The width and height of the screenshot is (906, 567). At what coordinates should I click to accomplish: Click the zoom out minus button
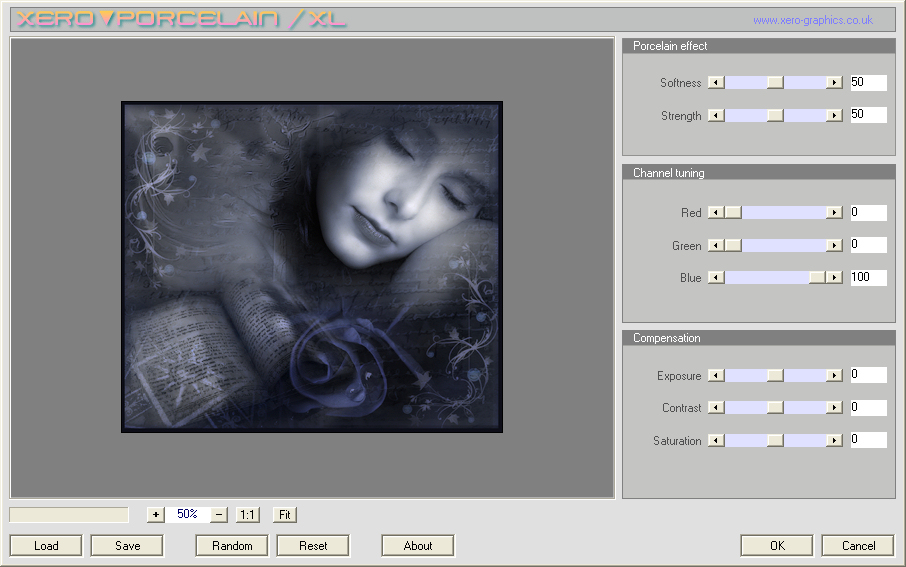coord(220,515)
